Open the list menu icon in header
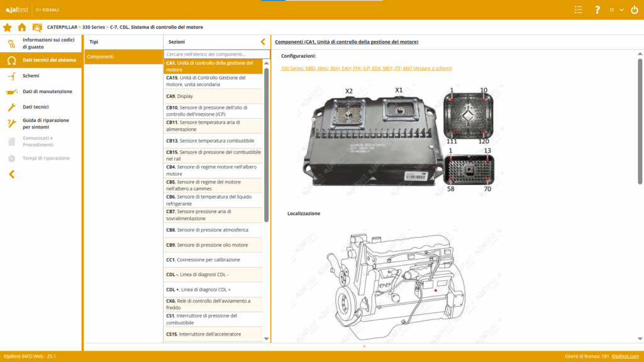Image resolution: width=644 pixels, height=362 pixels. [579, 10]
